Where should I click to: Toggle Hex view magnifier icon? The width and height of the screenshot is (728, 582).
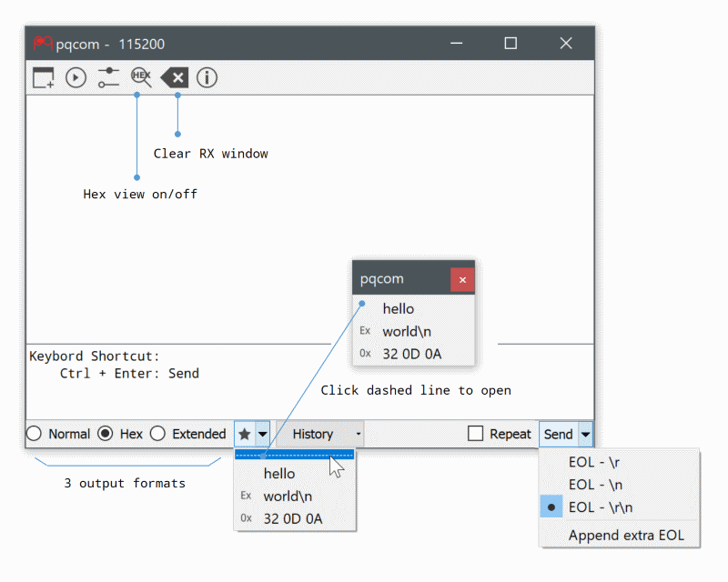coord(141,77)
